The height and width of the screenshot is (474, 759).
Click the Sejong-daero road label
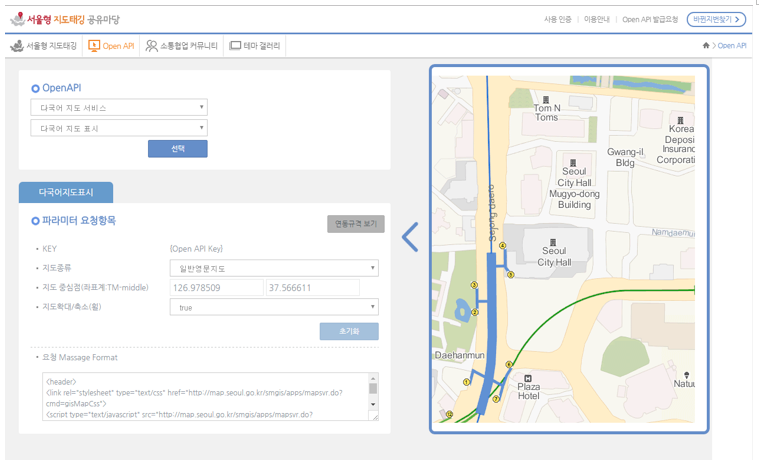point(492,213)
